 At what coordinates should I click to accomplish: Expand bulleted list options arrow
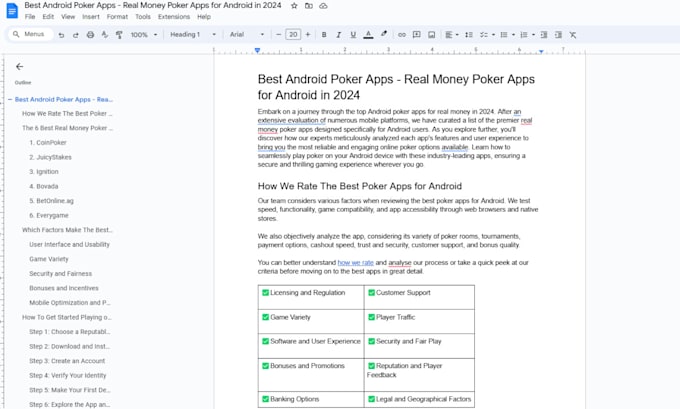point(513,35)
